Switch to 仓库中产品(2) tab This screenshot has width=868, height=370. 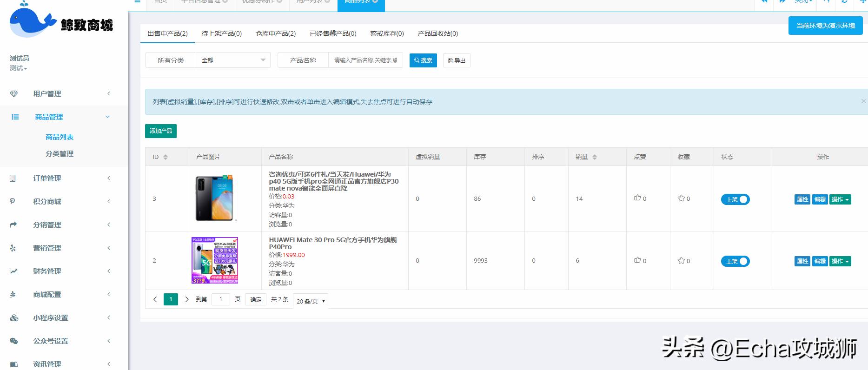[276, 33]
